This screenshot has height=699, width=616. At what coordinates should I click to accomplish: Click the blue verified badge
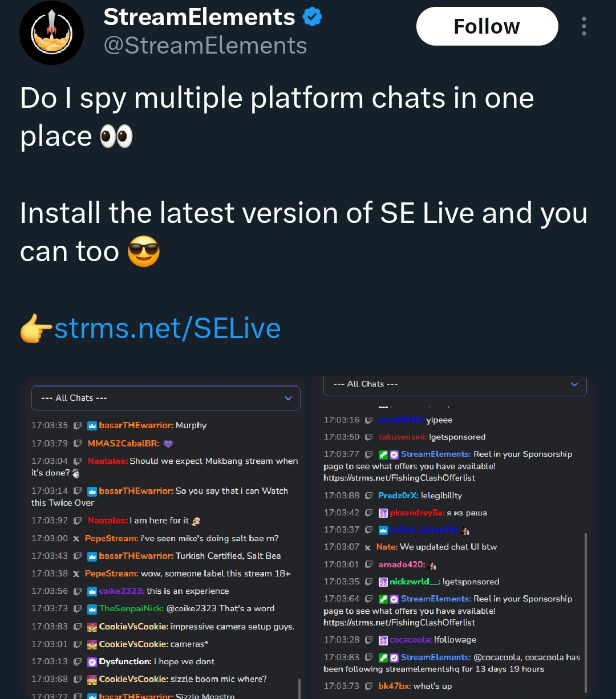[x=312, y=17]
